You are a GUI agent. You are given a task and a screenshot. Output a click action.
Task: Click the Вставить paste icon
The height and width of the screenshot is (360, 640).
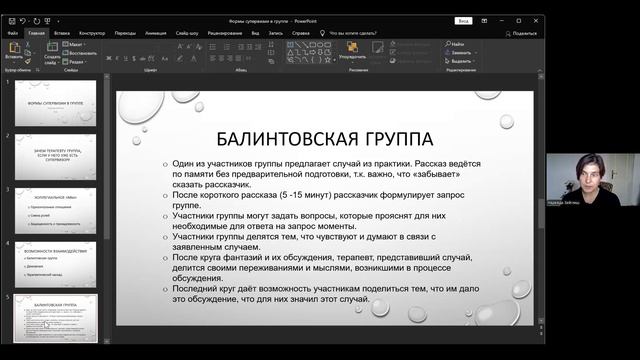(x=14, y=48)
